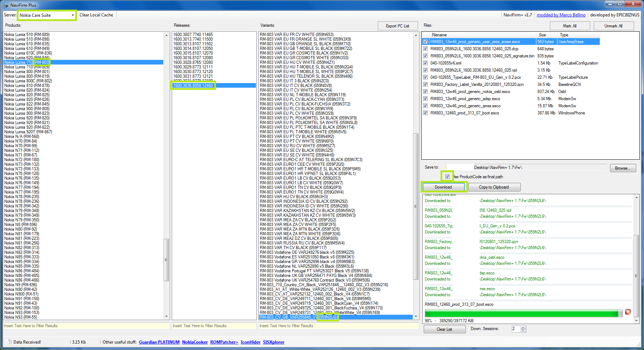Select release 1600.3007.7740.11465

[193, 35]
